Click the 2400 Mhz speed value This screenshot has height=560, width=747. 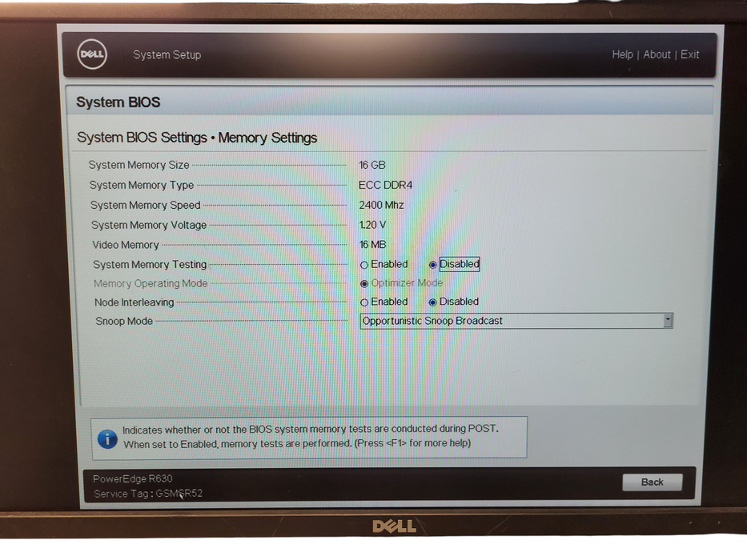tap(381, 205)
